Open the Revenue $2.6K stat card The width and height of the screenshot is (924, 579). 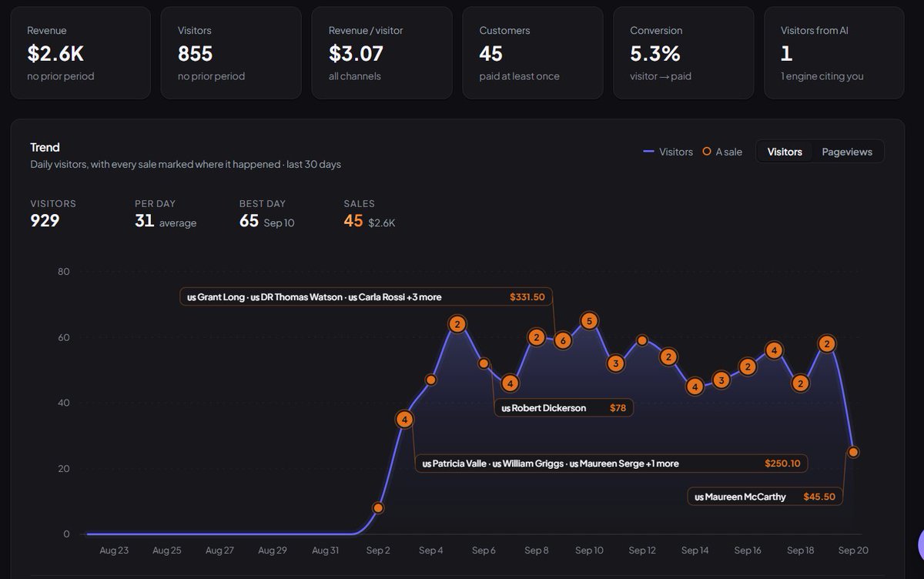click(81, 53)
